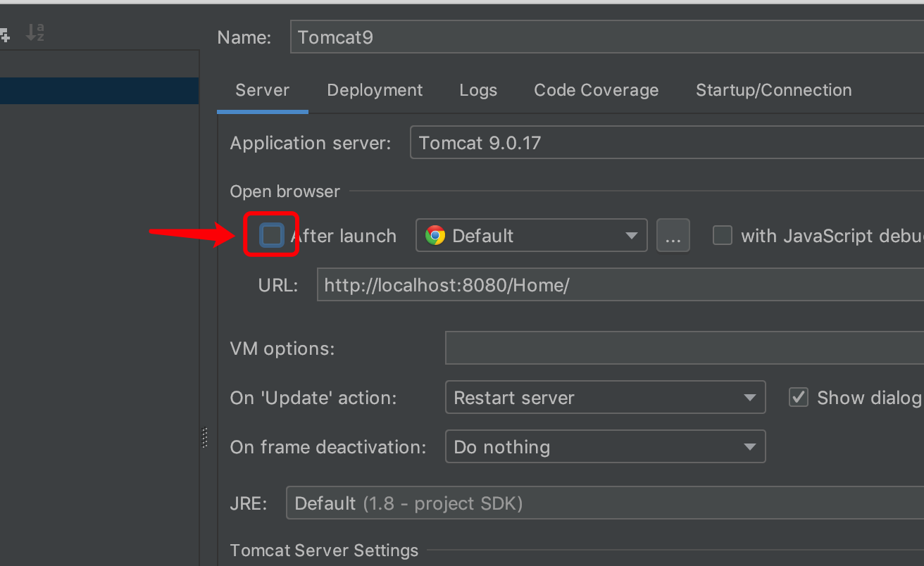Open the Restart server update action dropdown

pos(605,397)
